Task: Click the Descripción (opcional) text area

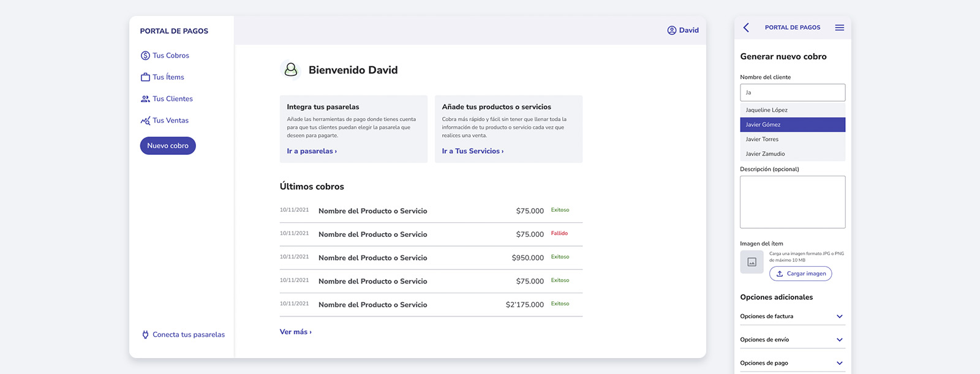Action: pos(792,202)
